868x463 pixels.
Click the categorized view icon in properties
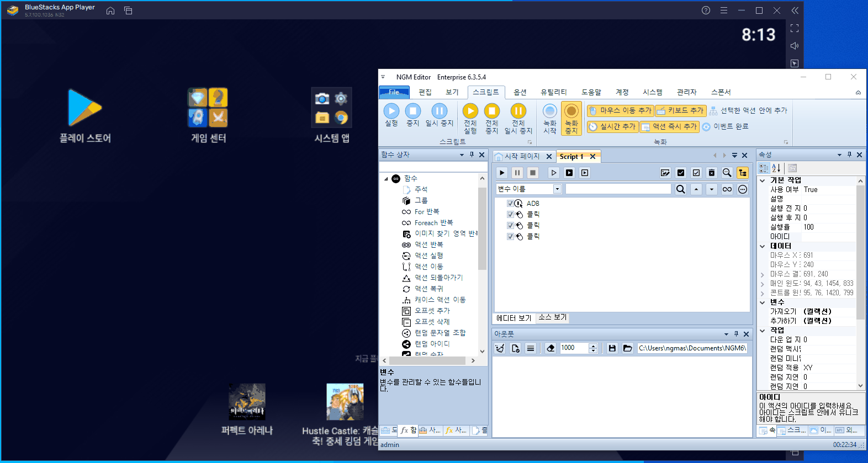click(764, 168)
